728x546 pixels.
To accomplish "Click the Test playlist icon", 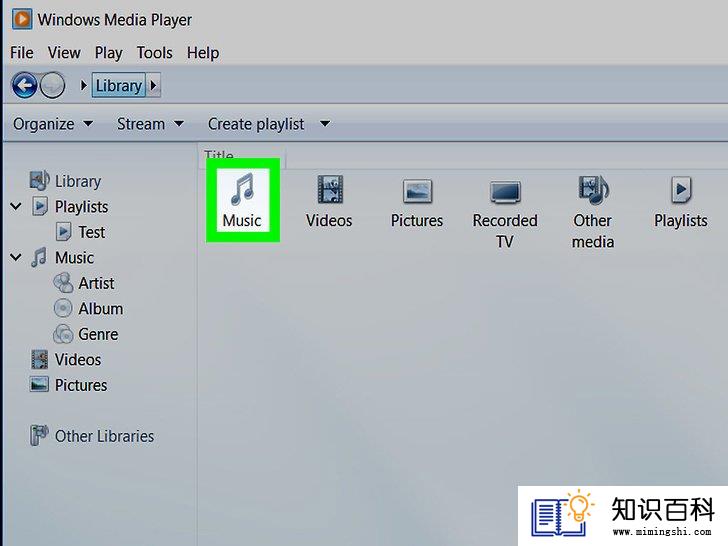I will 63,232.
